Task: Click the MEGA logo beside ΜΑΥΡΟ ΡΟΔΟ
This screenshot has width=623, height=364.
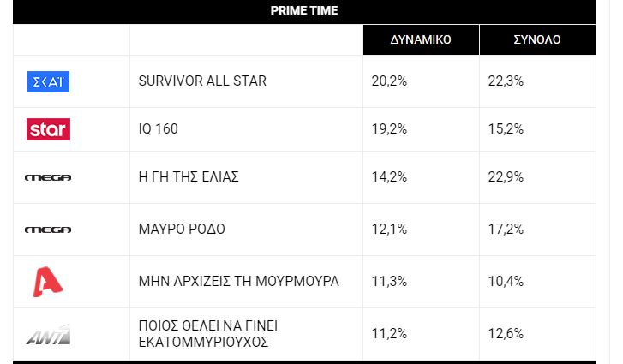Action: click(48, 230)
